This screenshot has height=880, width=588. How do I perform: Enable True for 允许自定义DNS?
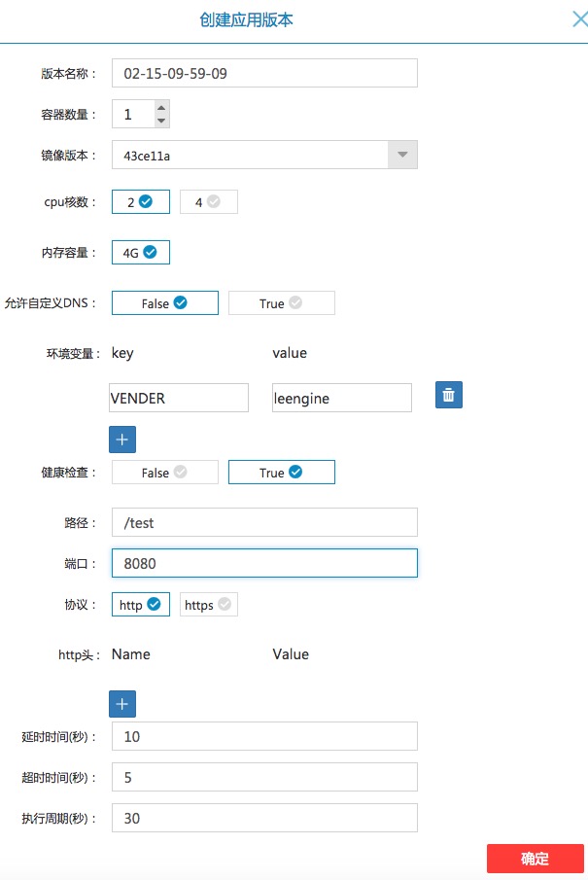281,302
